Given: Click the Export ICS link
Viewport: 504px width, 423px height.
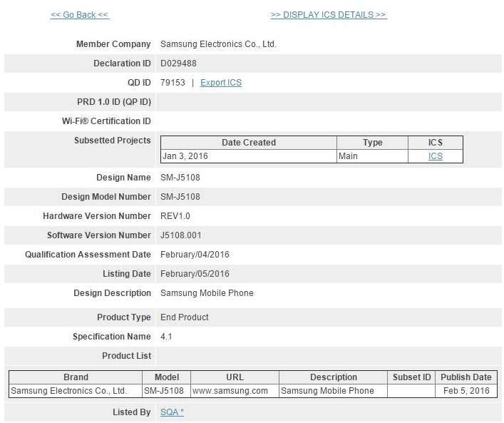Looking at the screenshot, I should pyautogui.click(x=221, y=83).
